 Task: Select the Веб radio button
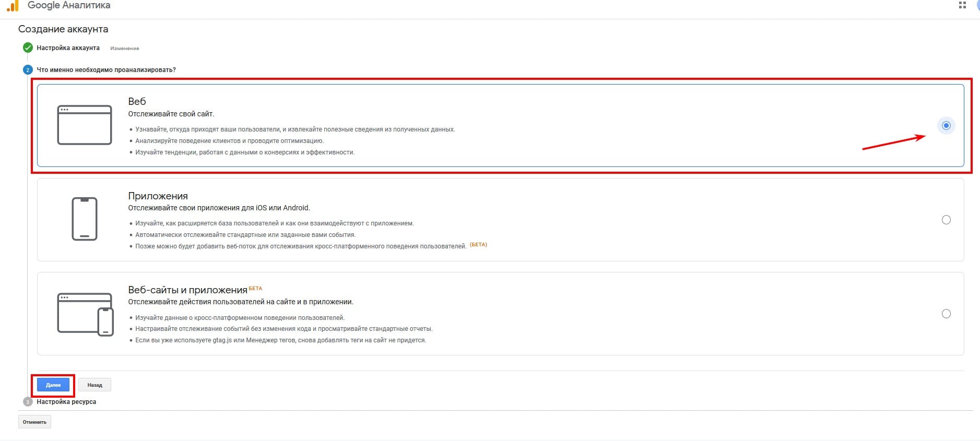click(x=946, y=126)
